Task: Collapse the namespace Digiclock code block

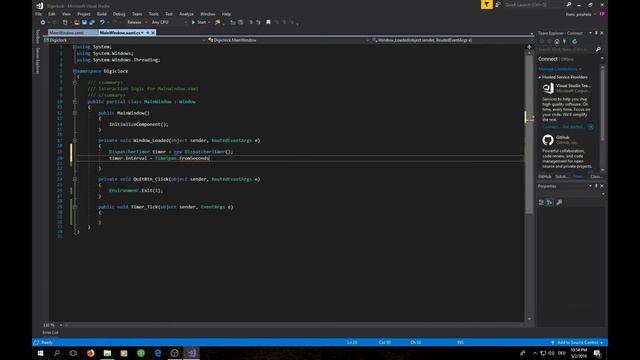Action: (75, 71)
